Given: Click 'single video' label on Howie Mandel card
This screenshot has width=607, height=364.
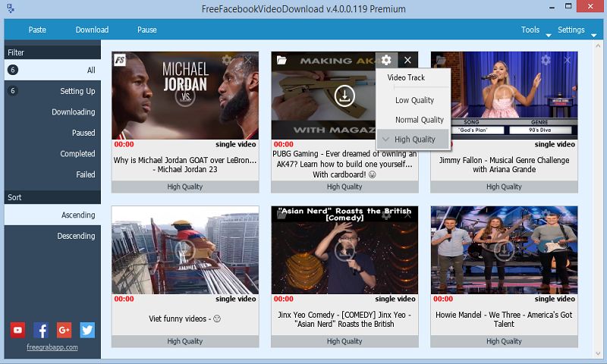Looking at the screenshot, I should (555, 299).
